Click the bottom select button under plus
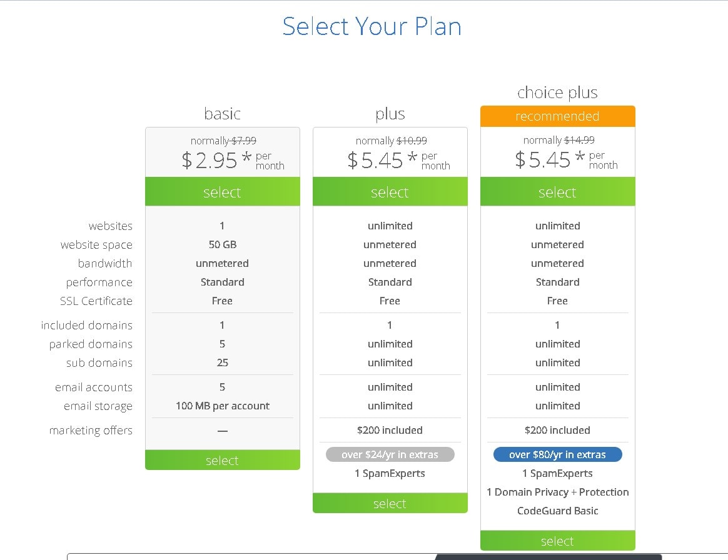The image size is (728, 560). pos(390,503)
